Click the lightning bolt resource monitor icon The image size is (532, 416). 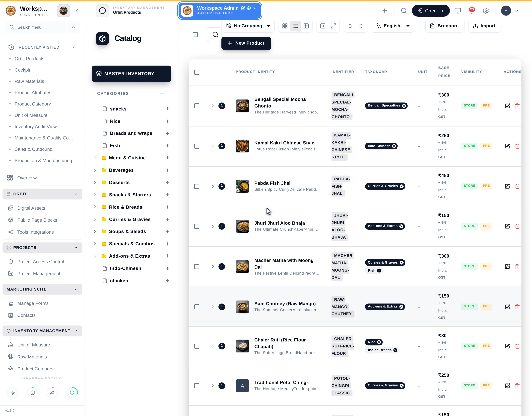point(13,393)
